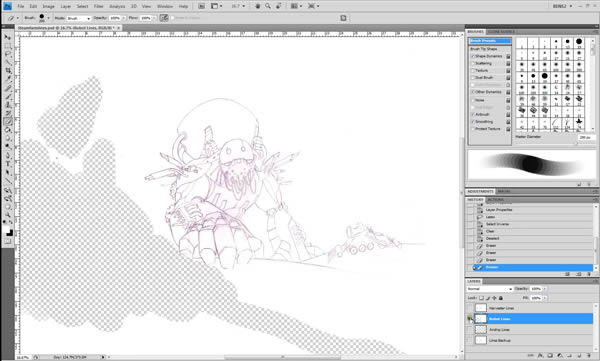The image size is (600, 361).
Task: Add a layer style using the fx icon
Action: (541, 356)
